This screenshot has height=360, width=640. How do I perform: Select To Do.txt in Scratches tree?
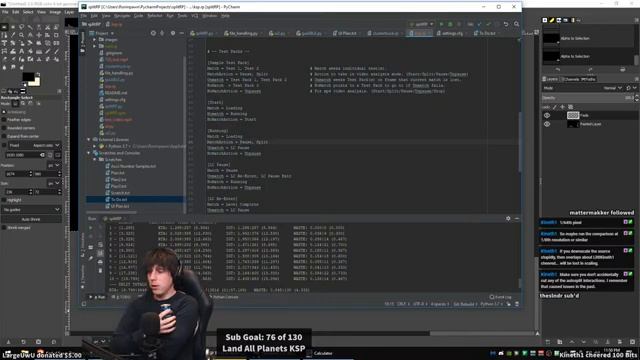coord(119,200)
